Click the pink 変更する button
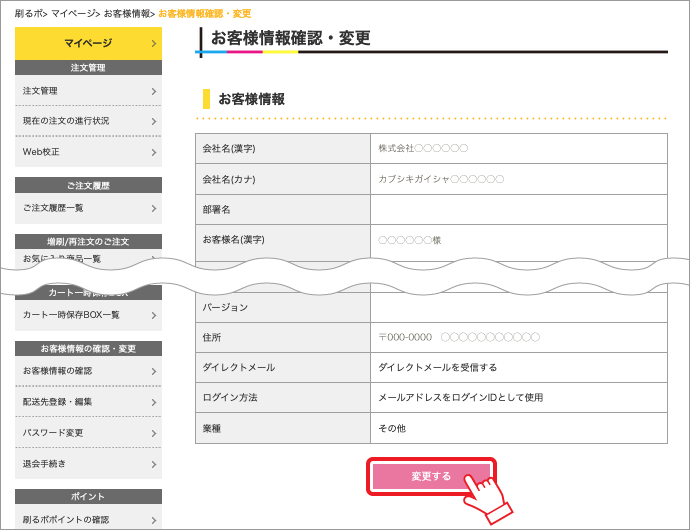The height and width of the screenshot is (530, 690). [x=431, y=477]
